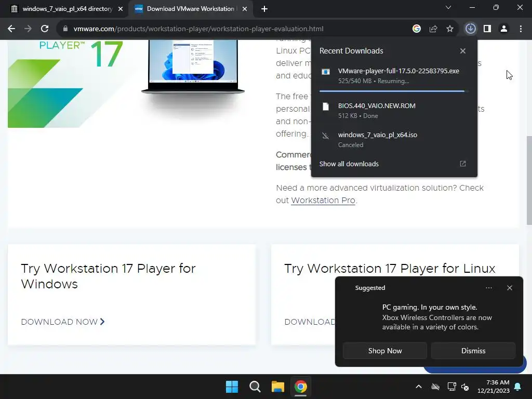Close the windows_7_vaio_pl_x64 directory tab
The width and height of the screenshot is (532, 399).
(x=121, y=9)
